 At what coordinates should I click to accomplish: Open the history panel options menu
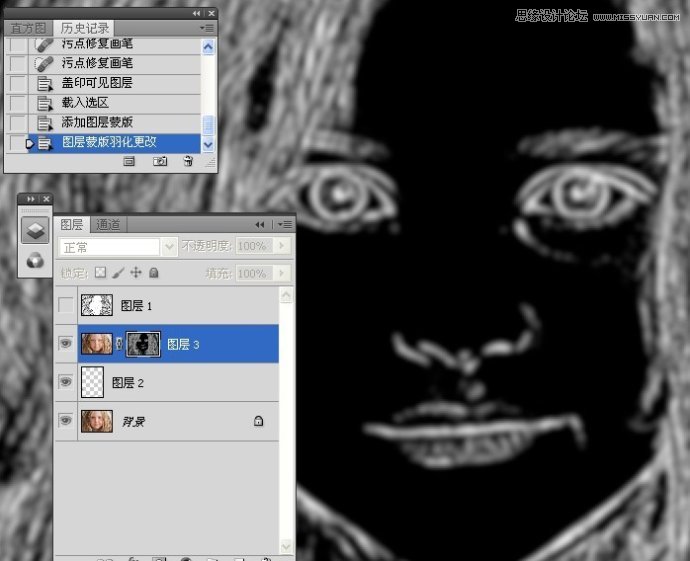click(x=207, y=28)
